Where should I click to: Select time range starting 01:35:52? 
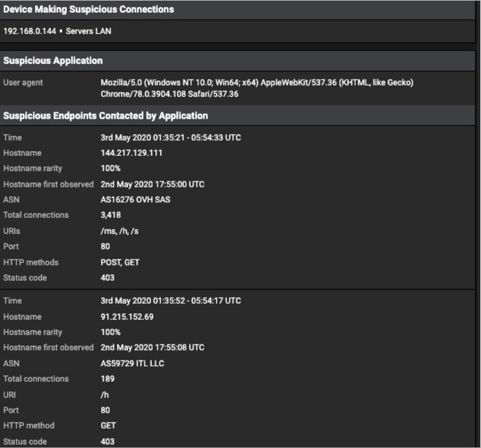pos(170,301)
